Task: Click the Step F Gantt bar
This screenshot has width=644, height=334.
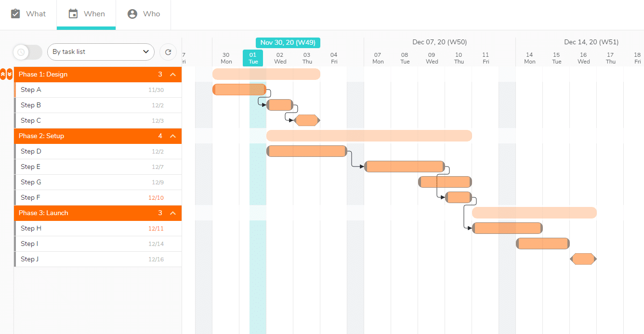Action: [459, 197]
